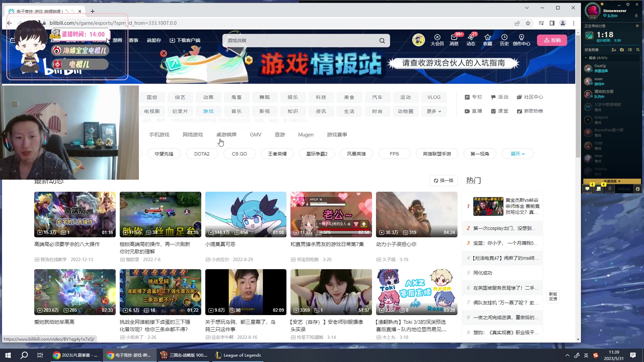Open new Chrome tab plus button
The height and width of the screenshot is (362, 644).
(x=93, y=11)
